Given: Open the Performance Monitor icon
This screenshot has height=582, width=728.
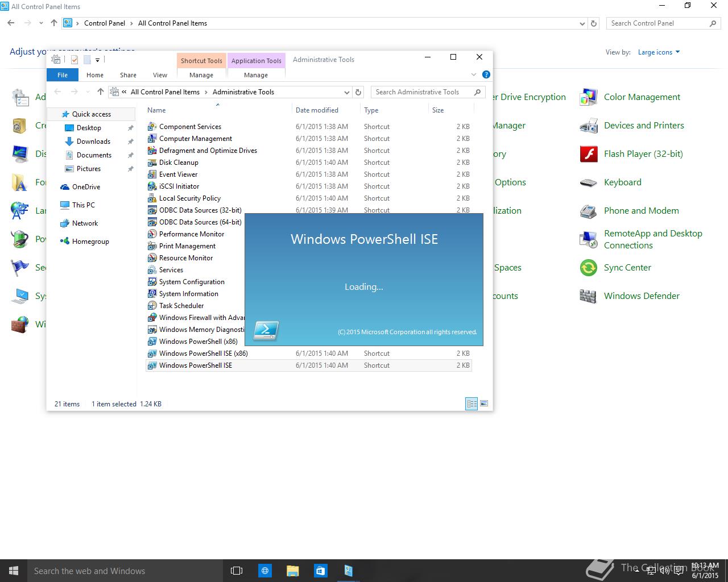Looking at the screenshot, I should [x=152, y=234].
